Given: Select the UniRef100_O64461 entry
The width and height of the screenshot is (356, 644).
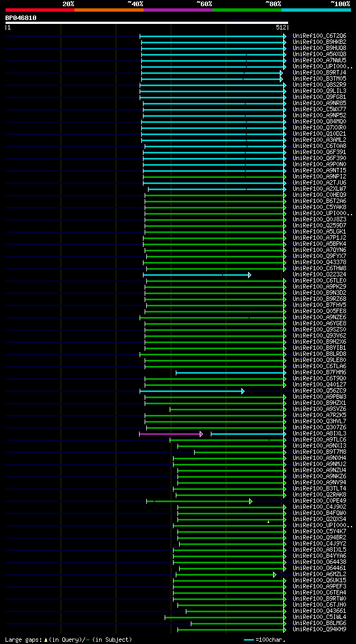Looking at the screenshot, I should click(x=319, y=568).
